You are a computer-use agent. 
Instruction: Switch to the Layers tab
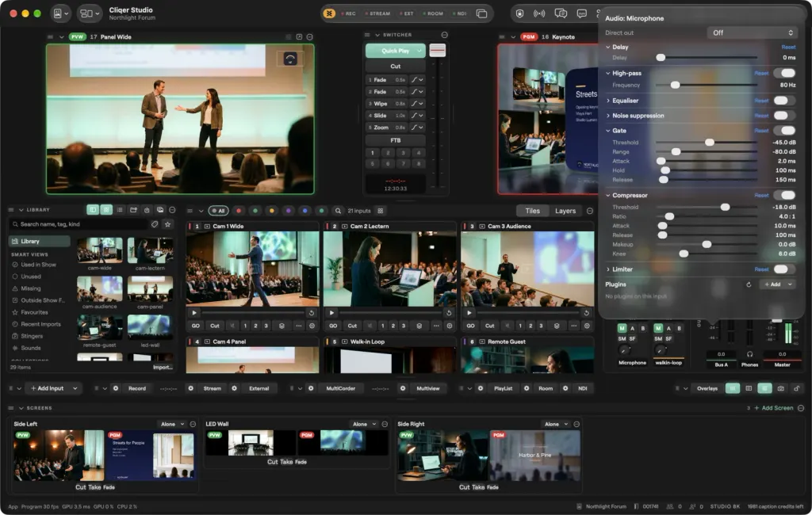565,211
